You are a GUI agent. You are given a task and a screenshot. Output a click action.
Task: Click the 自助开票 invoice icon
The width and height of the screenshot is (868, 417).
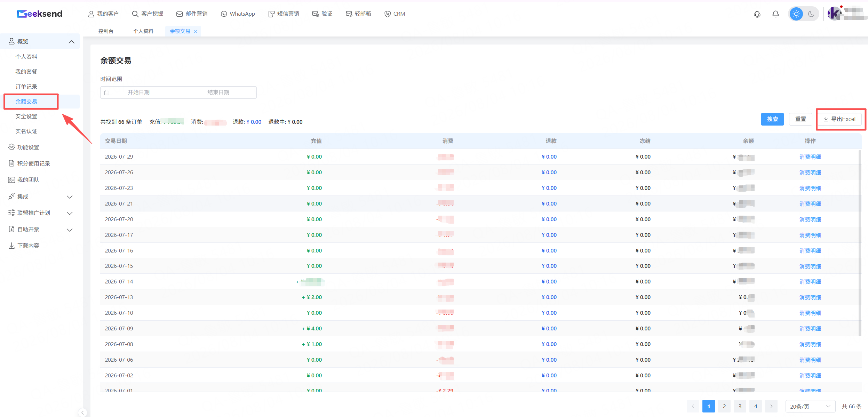point(11,229)
